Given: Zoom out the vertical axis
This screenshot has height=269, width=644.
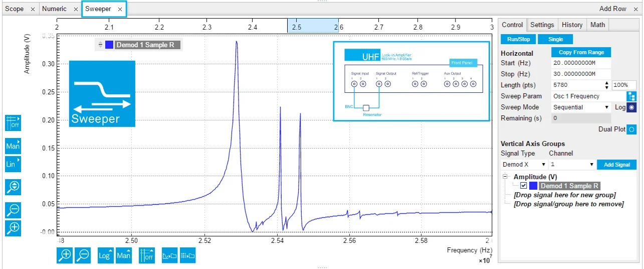Looking at the screenshot, I should tap(13, 210).
